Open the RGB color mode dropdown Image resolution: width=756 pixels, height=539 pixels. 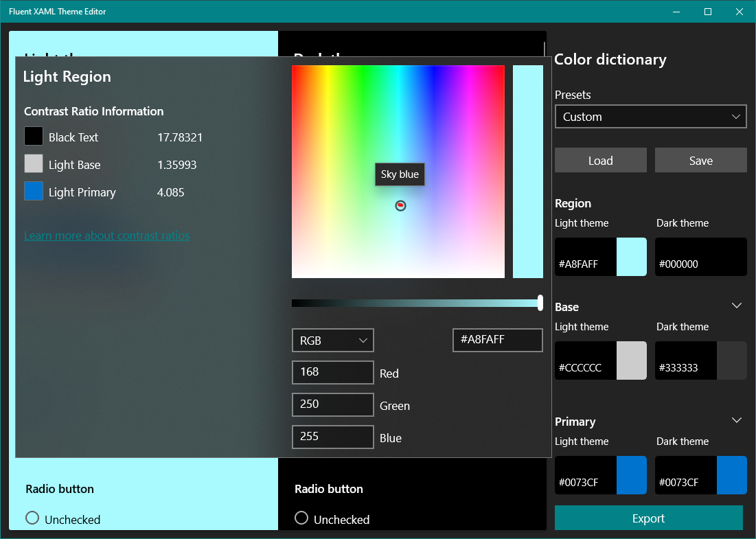[332, 340]
